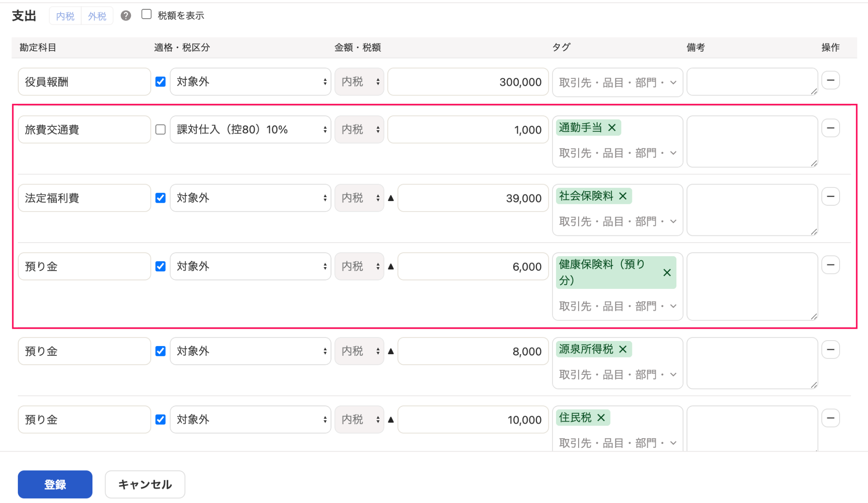The image size is (868, 503).
Task: Uncheck the qualified checkbox in 10,000 預り金 row
Action: click(x=160, y=419)
